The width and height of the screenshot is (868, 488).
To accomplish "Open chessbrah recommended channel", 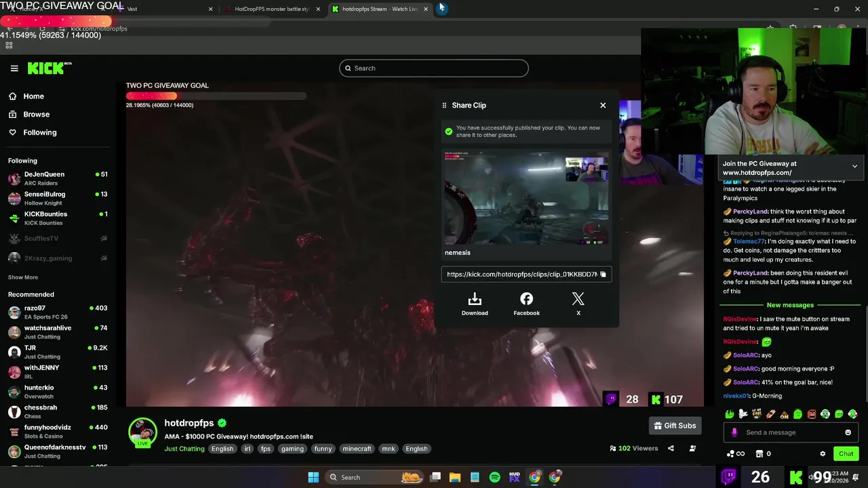I will coord(58,411).
